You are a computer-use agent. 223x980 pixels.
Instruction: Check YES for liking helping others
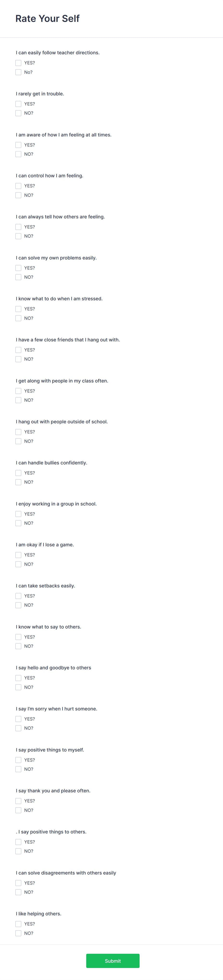(x=18, y=924)
